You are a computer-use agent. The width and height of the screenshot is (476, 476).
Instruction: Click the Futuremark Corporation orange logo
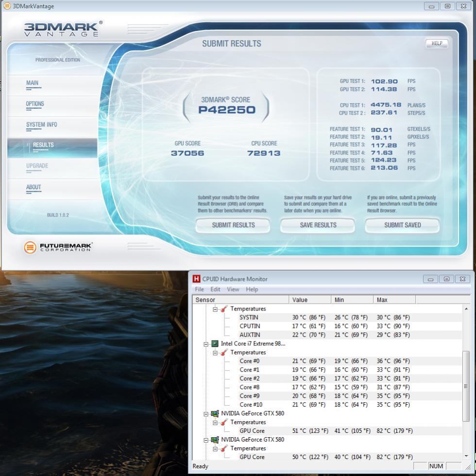30,247
